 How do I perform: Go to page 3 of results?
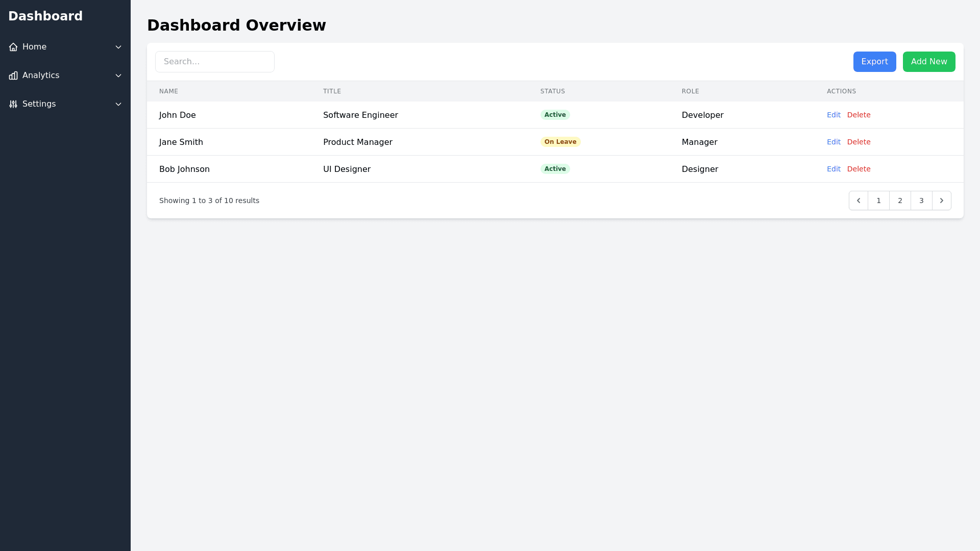tap(921, 200)
